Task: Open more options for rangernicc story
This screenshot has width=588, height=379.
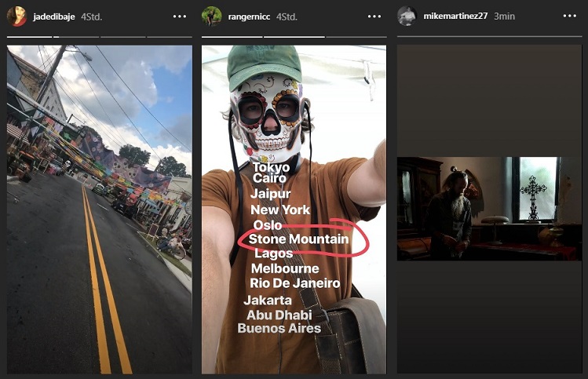Action: point(374,16)
